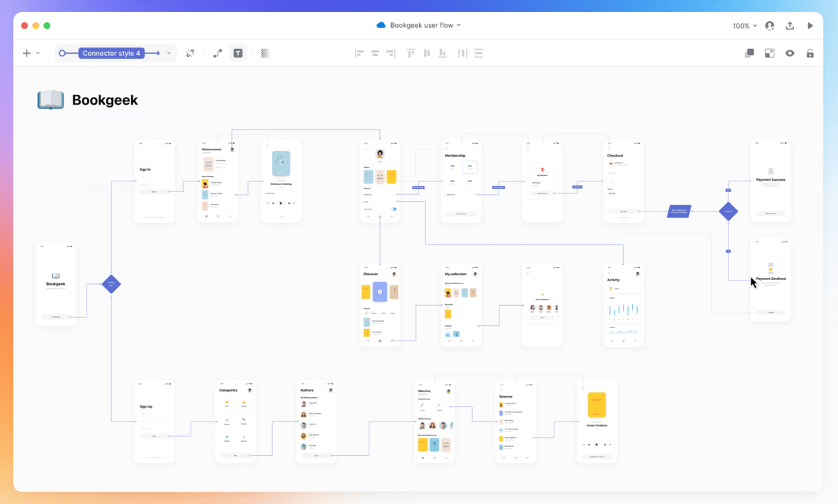Toggle the Text tool button
This screenshot has height=504, width=838.
tap(238, 53)
